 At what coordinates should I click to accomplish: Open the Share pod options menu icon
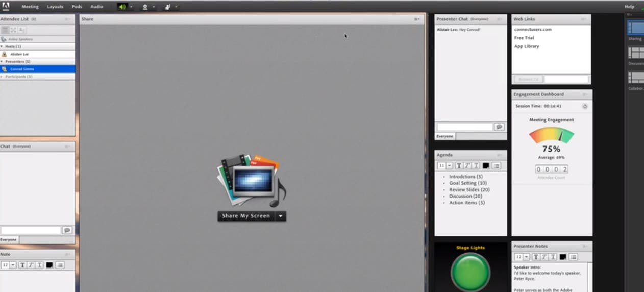click(x=417, y=19)
